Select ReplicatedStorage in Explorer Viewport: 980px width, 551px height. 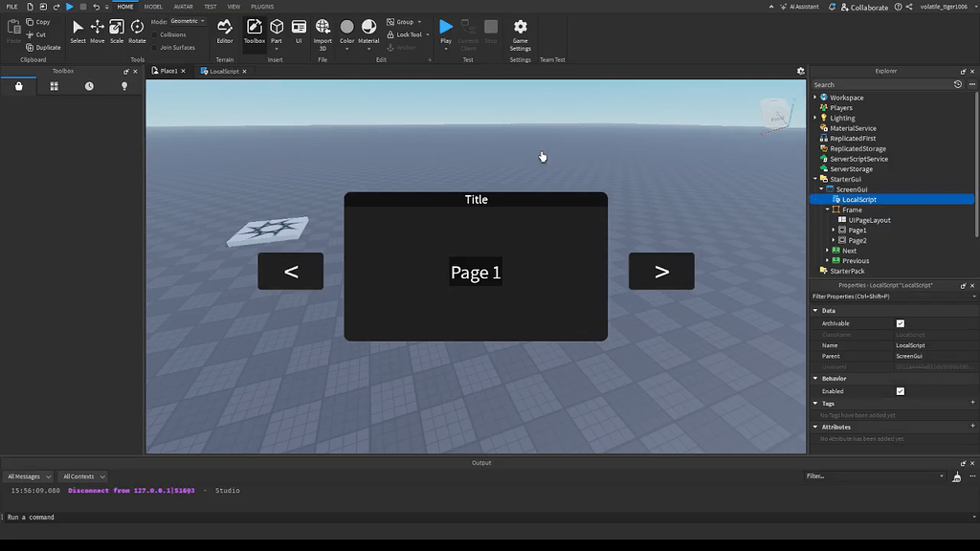[x=857, y=148]
